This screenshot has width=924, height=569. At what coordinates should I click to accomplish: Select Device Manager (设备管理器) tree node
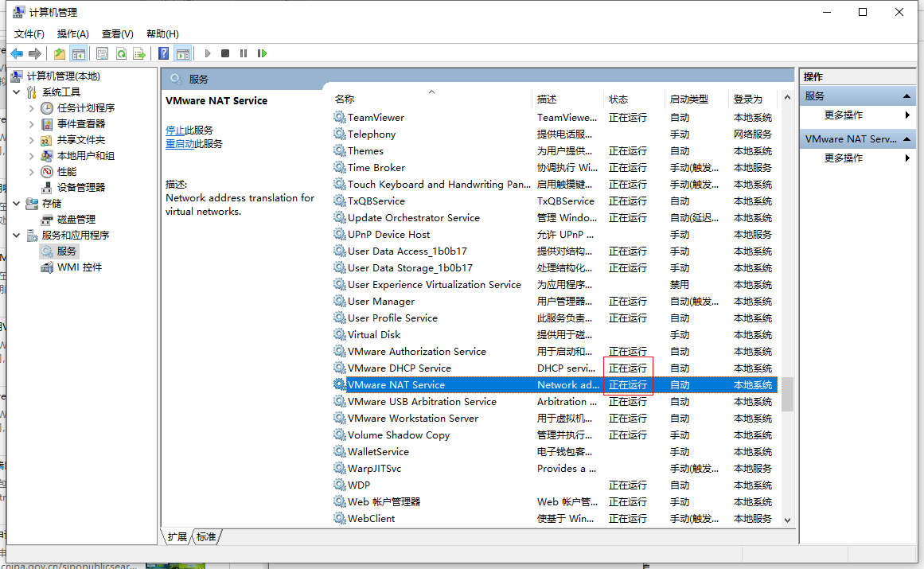coord(80,187)
